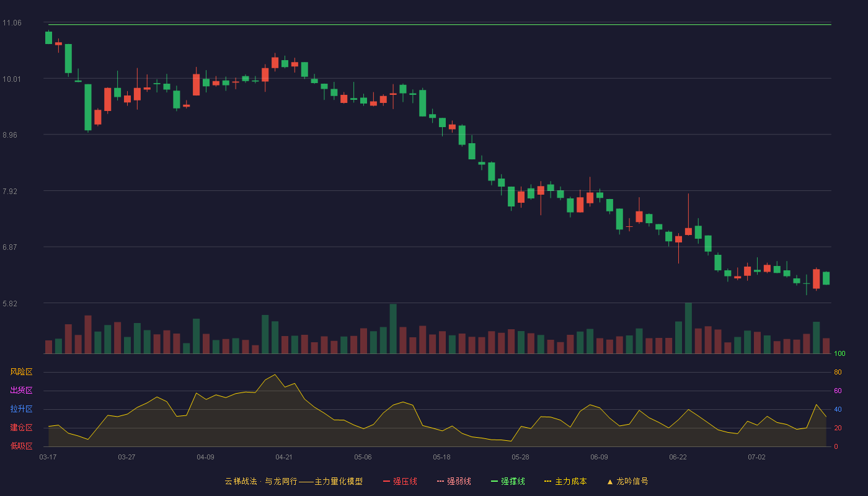Screen dimensions: 868x496
Task: Click the 8.96 price axis label
Action: coord(10,135)
